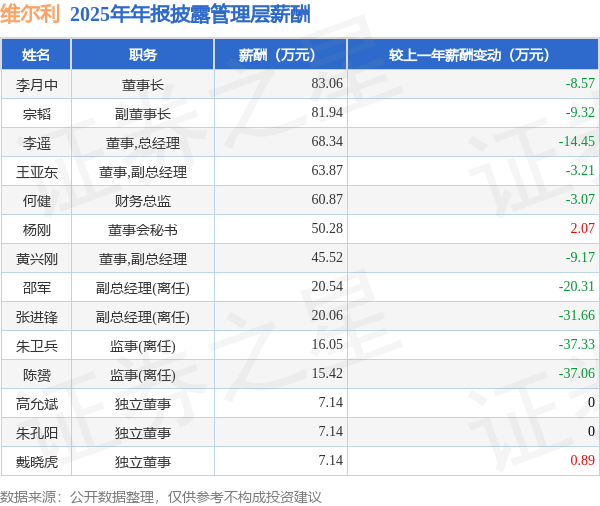Click the red change value 0.89
Screen dimensions: 600x506
point(582,461)
